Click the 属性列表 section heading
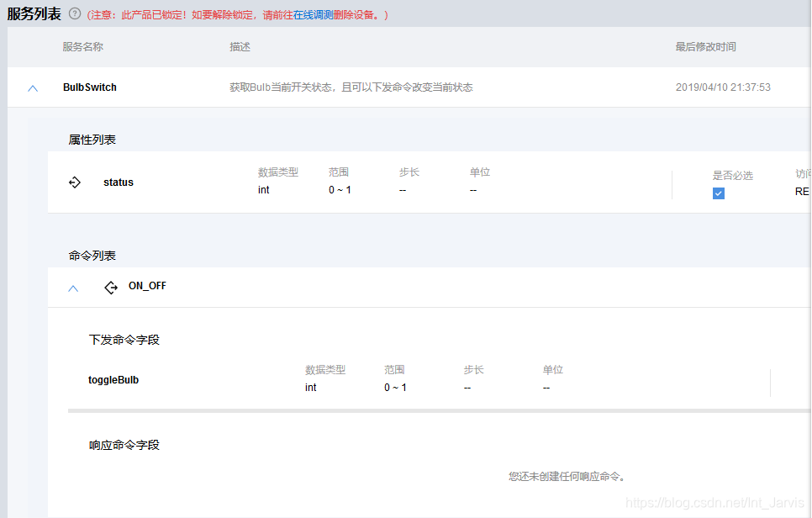The image size is (812, 518). (92, 140)
